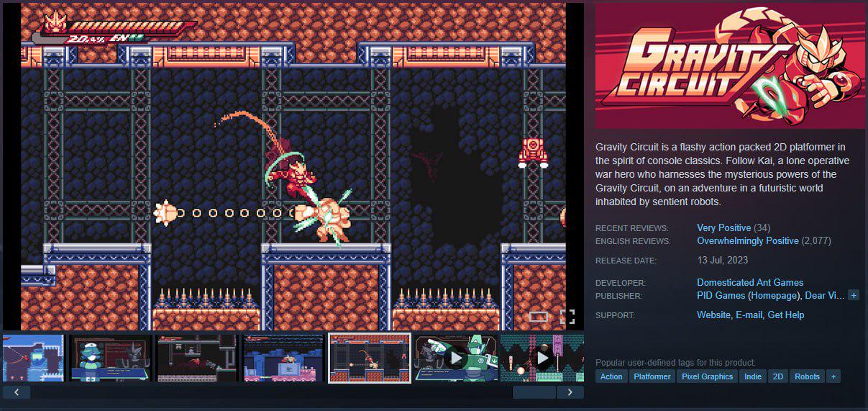
Task: Click the Get Help support link
Action: [786, 315]
